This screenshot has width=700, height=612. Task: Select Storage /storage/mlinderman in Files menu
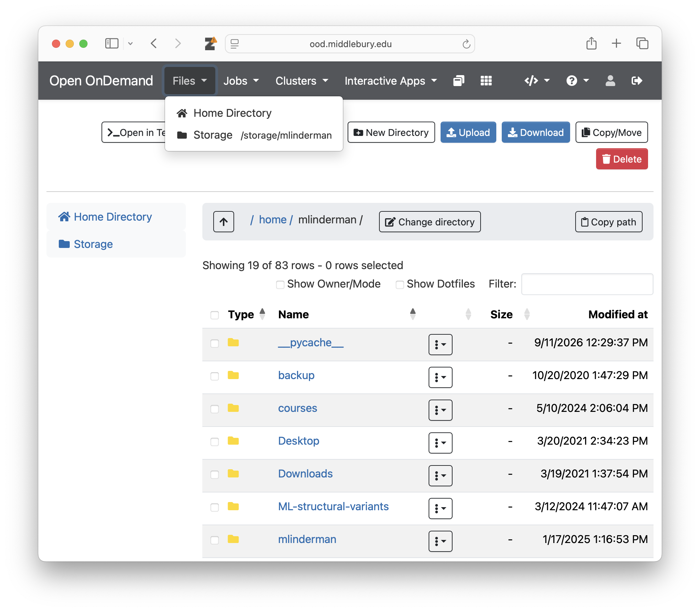pyautogui.click(x=254, y=135)
